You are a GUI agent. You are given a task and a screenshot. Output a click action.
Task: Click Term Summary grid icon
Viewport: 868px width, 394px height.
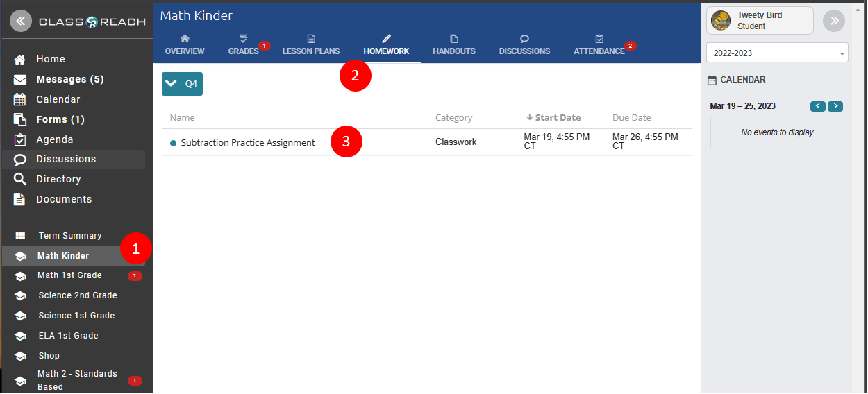[20, 236]
